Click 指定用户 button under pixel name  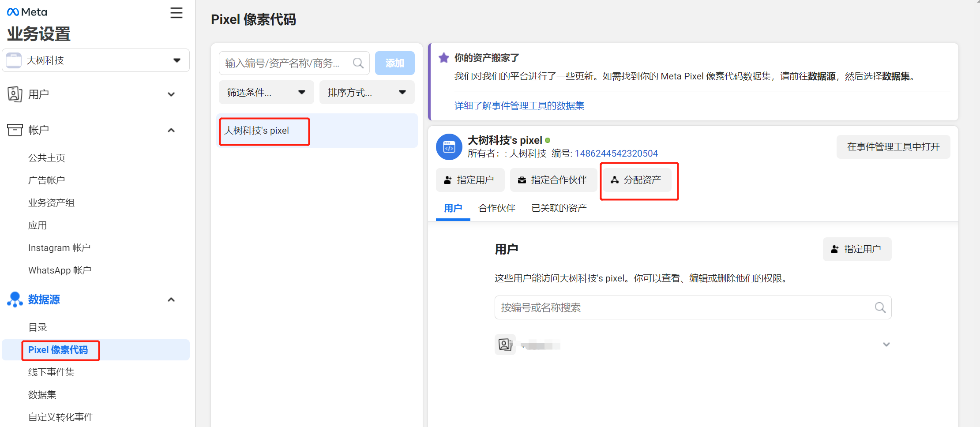click(470, 180)
